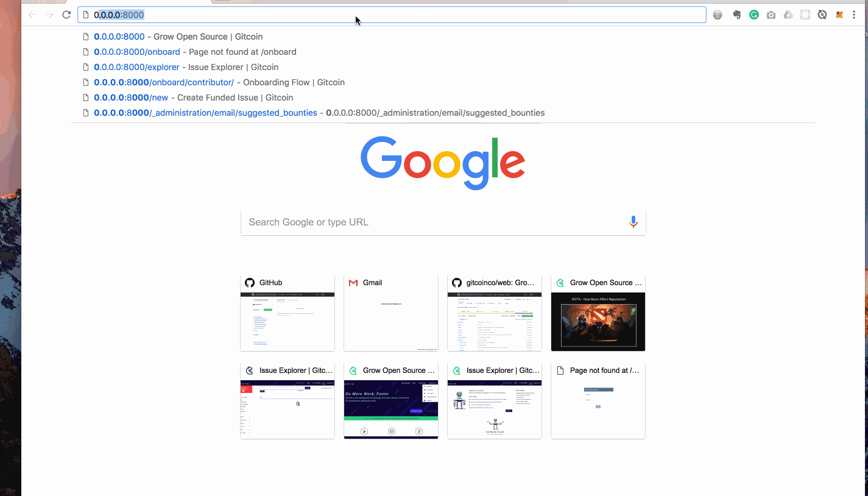Viewport: 868px width, 496px height.
Task: Click the GitHub octocat favicon
Action: pos(250,283)
